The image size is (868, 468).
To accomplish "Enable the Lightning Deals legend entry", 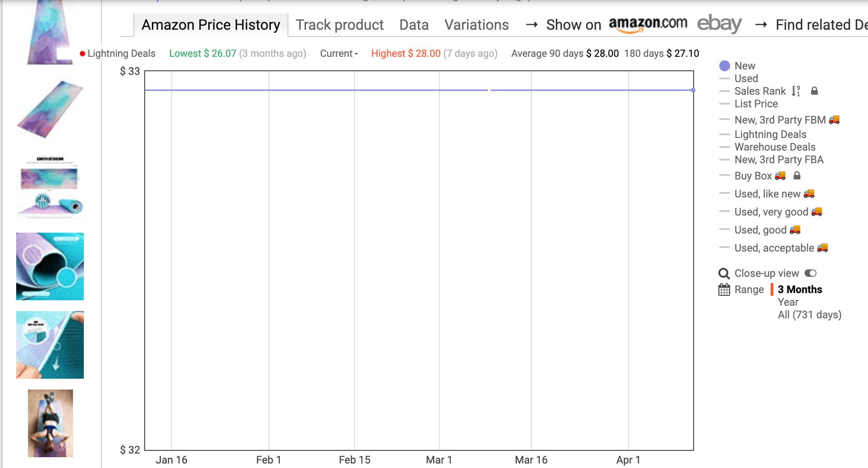I will 770,134.
